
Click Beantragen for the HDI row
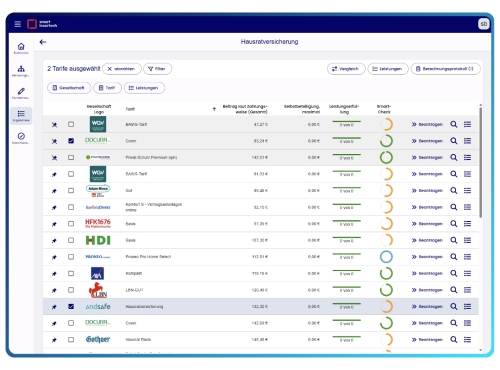(x=427, y=240)
